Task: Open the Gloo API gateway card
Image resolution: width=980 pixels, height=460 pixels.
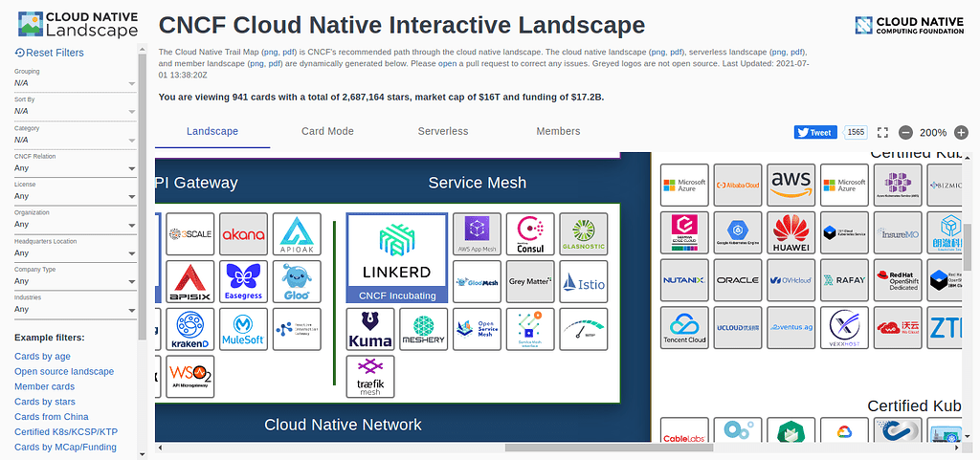Action: (x=297, y=281)
